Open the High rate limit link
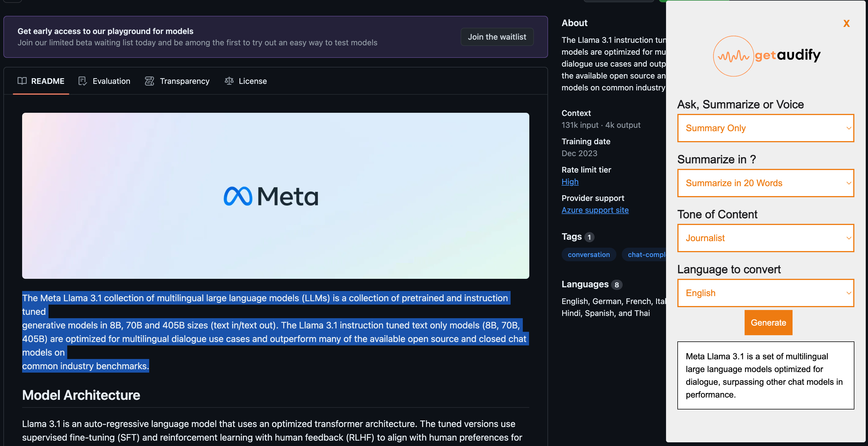Image resolution: width=868 pixels, height=446 pixels. pos(570,182)
